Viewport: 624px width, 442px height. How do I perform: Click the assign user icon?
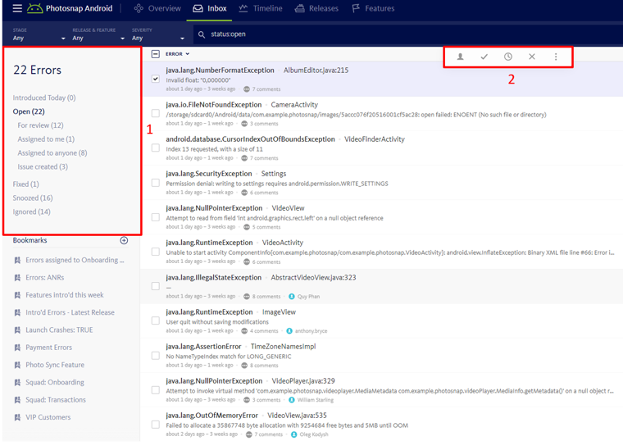460,56
